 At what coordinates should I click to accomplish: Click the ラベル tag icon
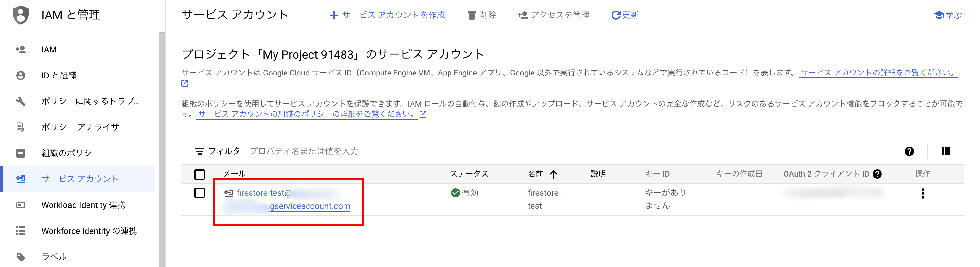coord(20,257)
